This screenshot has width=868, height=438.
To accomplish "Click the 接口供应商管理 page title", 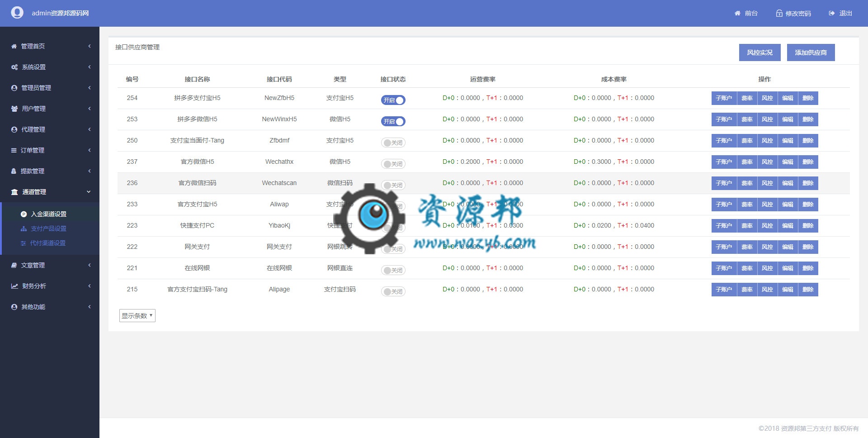I will (x=137, y=47).
